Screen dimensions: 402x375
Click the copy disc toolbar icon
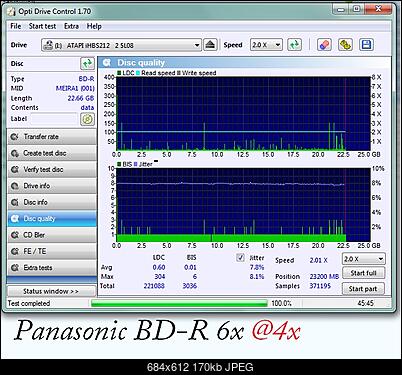345,45
